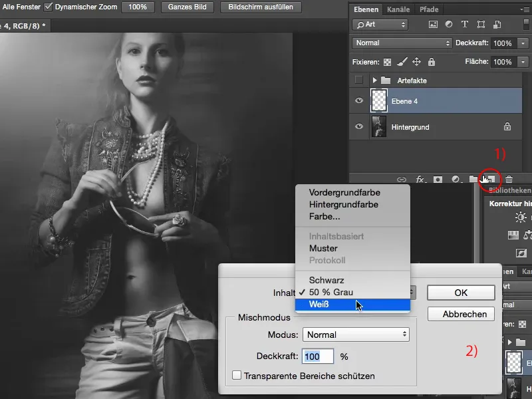Choose Schwarz from the Inhalt menu

click(x=353, y=280)
